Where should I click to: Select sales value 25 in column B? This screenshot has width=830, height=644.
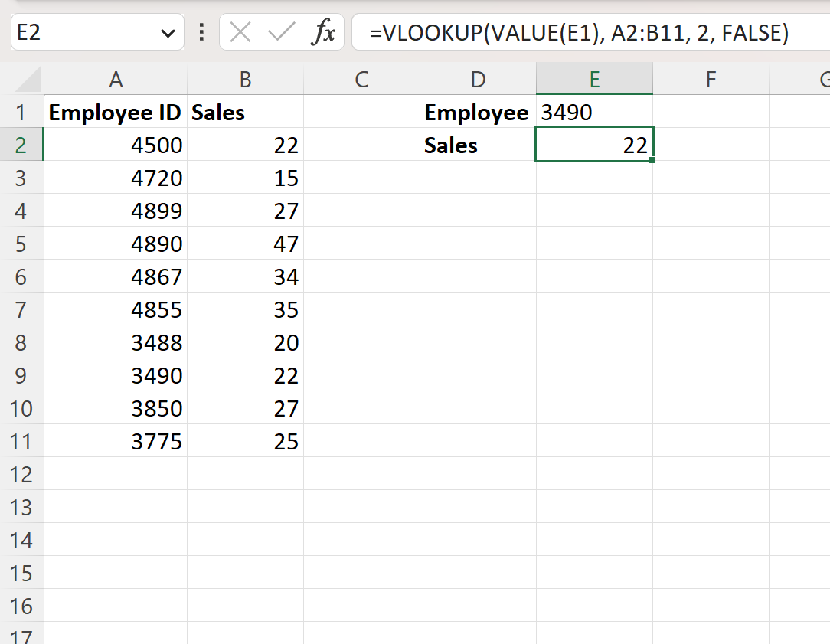pos(245,441)
